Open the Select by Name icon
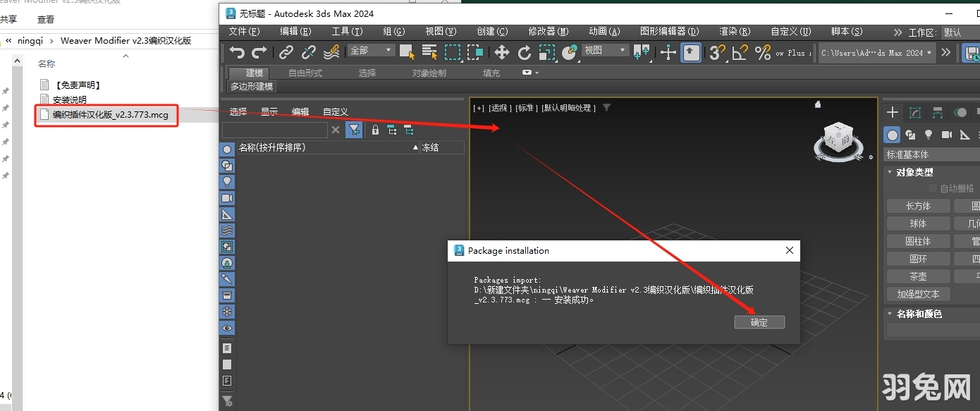 (428, 52)
